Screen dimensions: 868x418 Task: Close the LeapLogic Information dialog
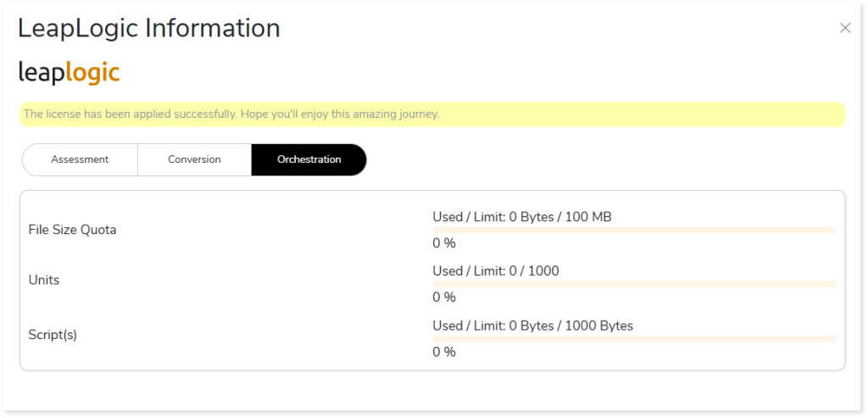[x=844, y=28]
